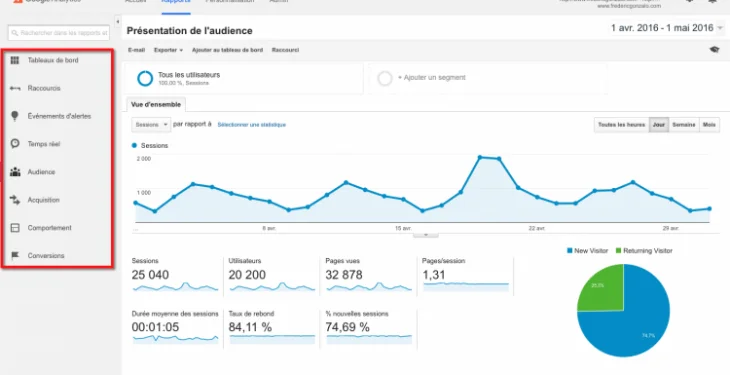Screen dimensions: 730x375
Task: Click the Raccourcis arrow icon
Action: click(x=15, y=88)
